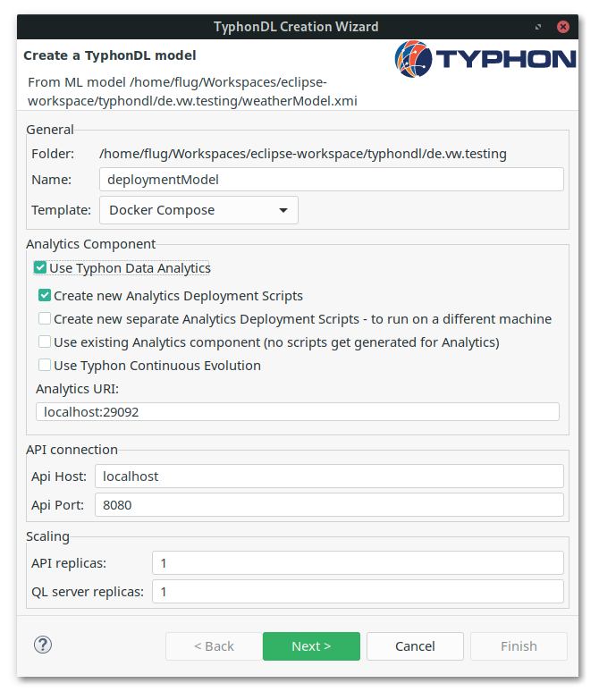Click the 'TyphonDL Creation Wizard' title bar text

296,27
